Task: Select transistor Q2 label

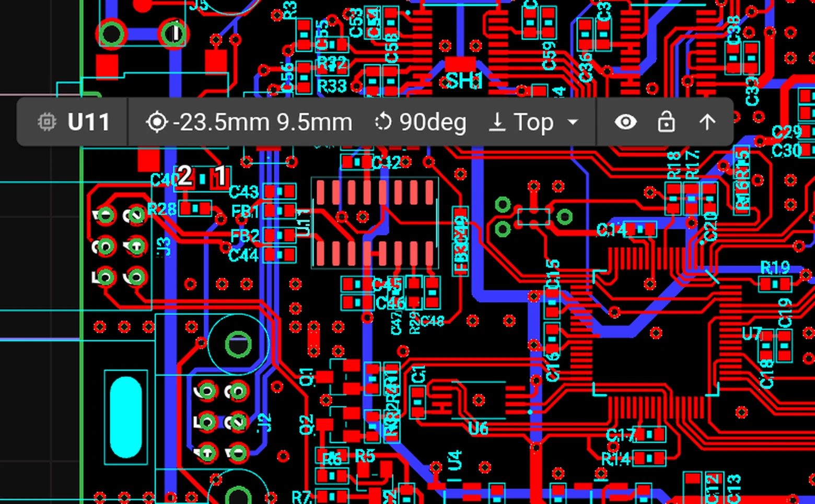Action: point(307,425)
